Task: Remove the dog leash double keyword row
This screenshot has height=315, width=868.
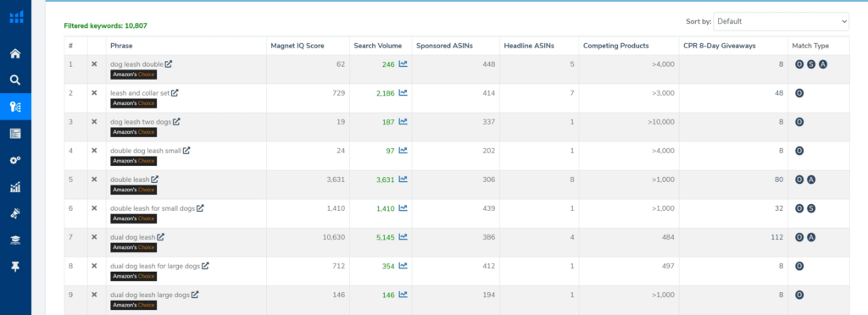Action: click(94, 64)
